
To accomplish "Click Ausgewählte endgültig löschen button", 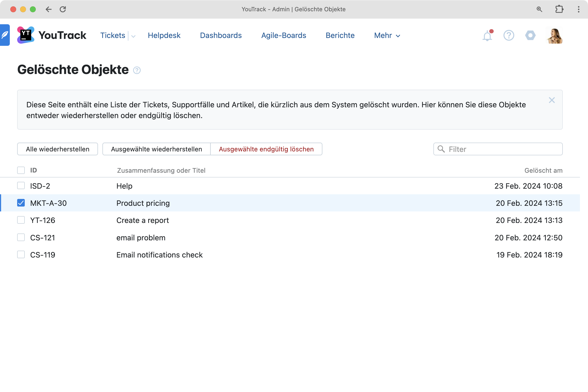I will [266, 149].
